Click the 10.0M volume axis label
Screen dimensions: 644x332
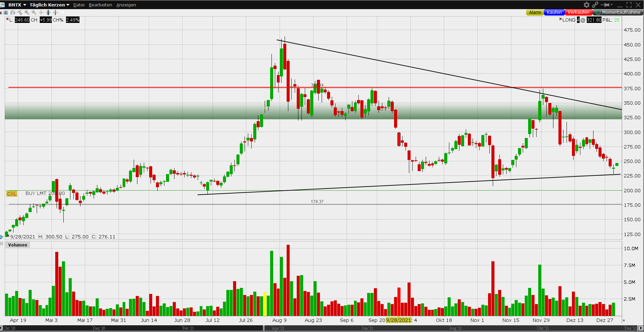click(x=631, y=248)
